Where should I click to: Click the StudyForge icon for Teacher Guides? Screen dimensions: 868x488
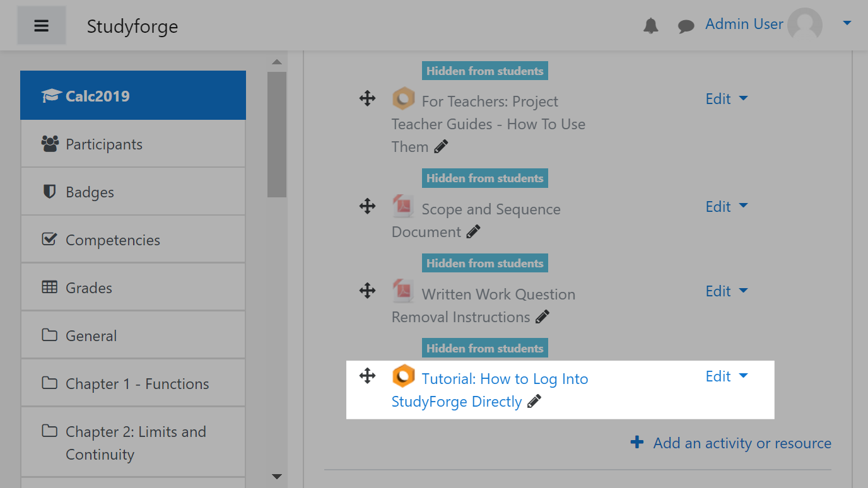pyautogui.click(x=403, y=98)
